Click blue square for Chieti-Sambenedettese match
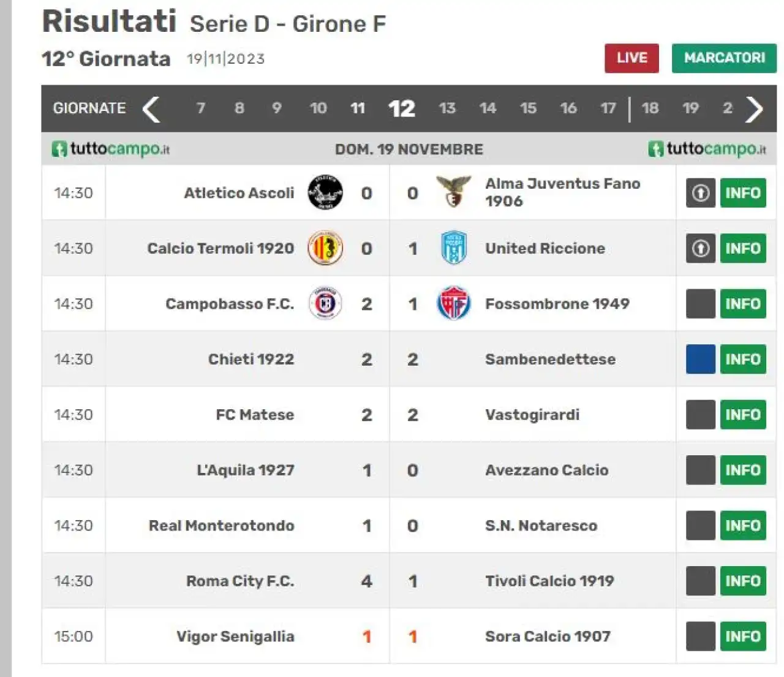The width and height of the screenshot is (784, 677). (701, 359)
